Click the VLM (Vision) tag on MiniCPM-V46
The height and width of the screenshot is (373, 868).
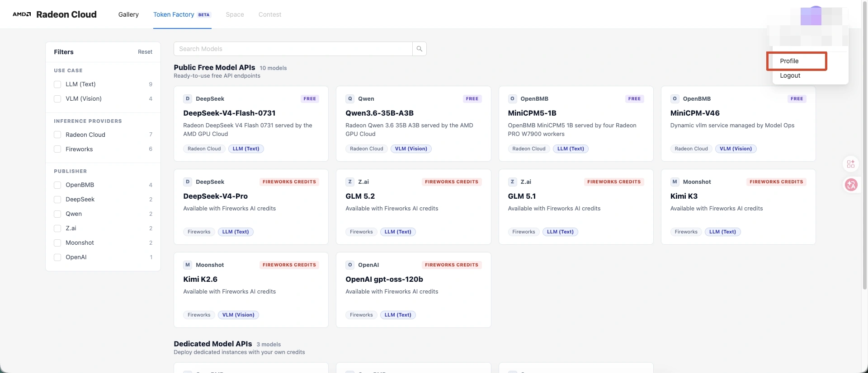click(736, 149)
